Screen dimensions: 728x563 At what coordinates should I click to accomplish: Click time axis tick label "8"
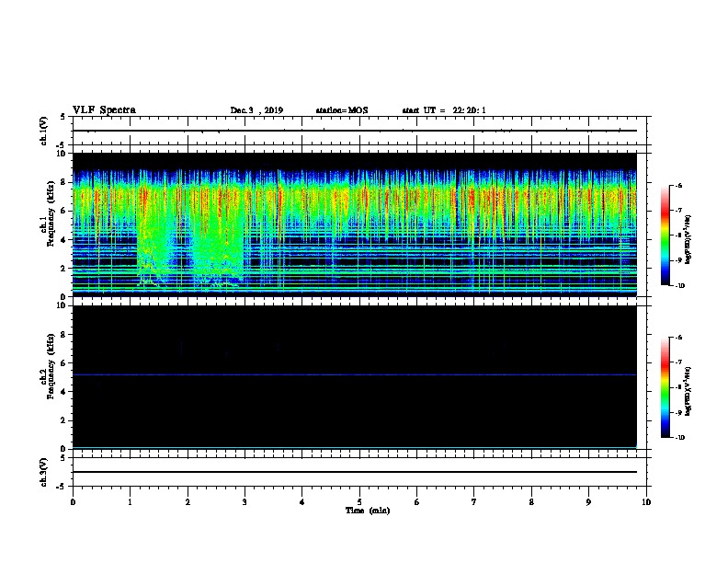531,502
